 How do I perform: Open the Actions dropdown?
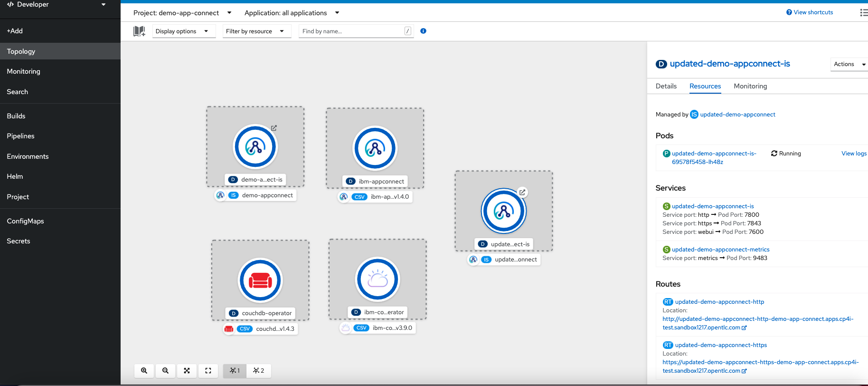849,64
